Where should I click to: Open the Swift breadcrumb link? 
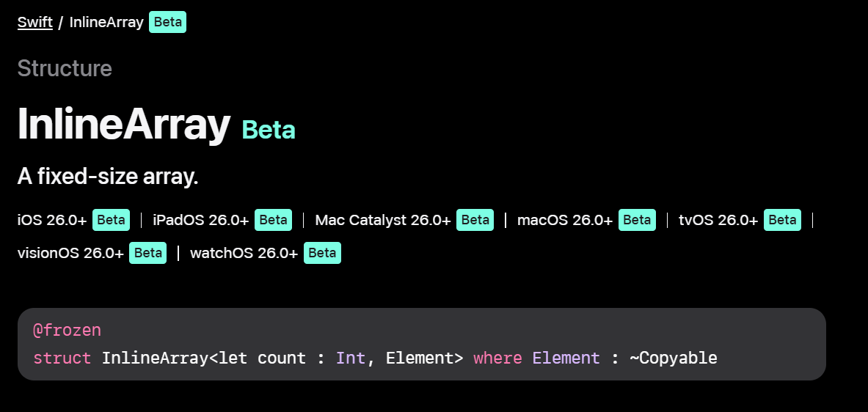(x=35, y=23)
